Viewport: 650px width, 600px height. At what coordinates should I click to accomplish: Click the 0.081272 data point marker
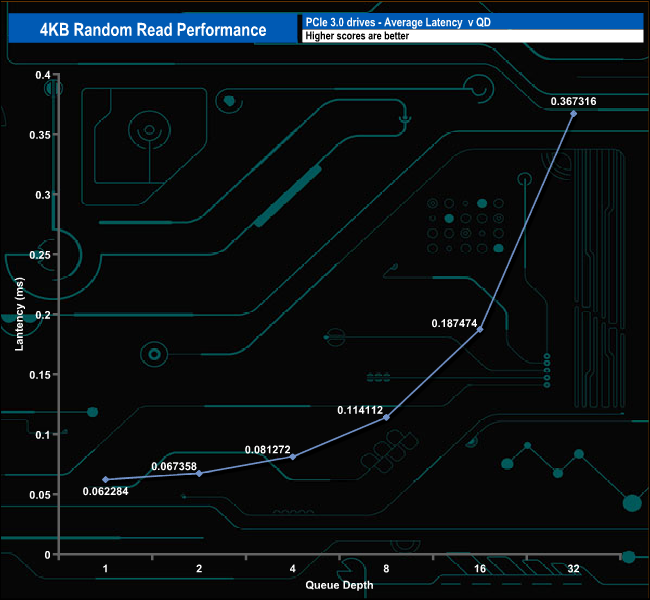click(x=293, y=457)
